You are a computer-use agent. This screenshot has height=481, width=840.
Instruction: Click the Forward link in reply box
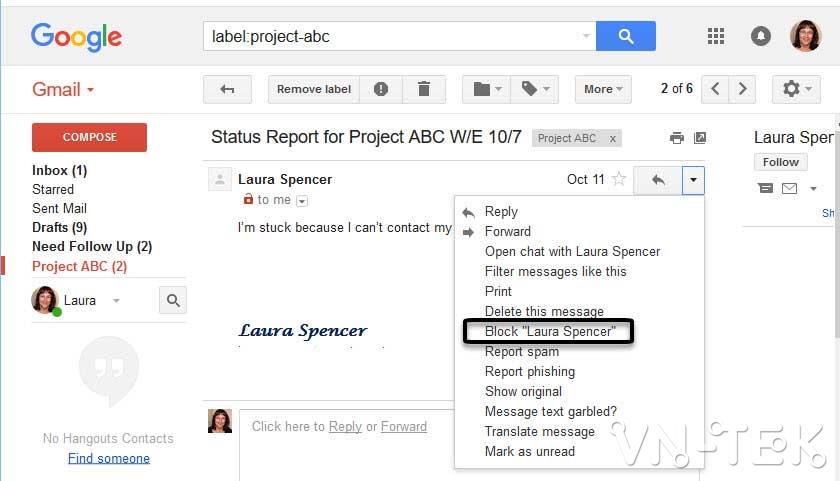coord(404,426)
